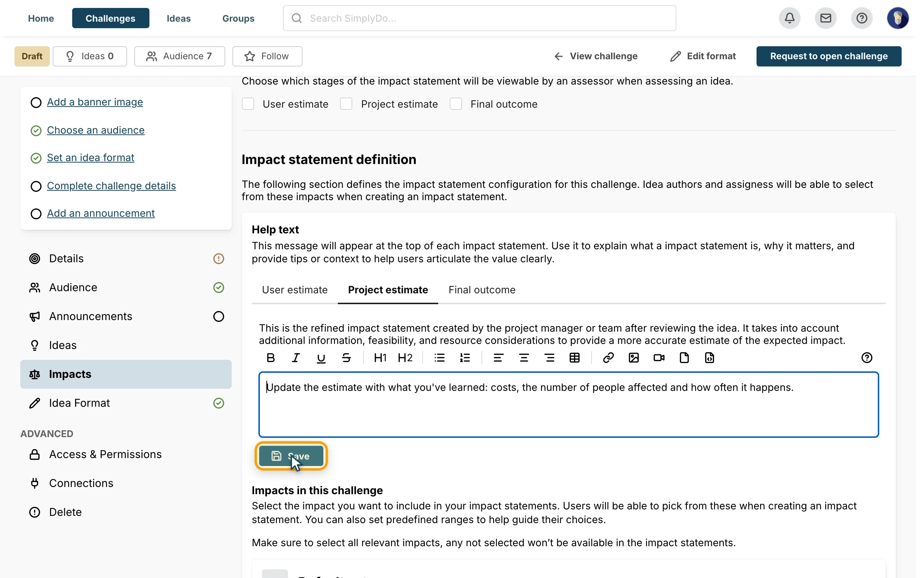Insert a video via the camera icon
This screenshot has width=924, height=578.
point(659,358)
